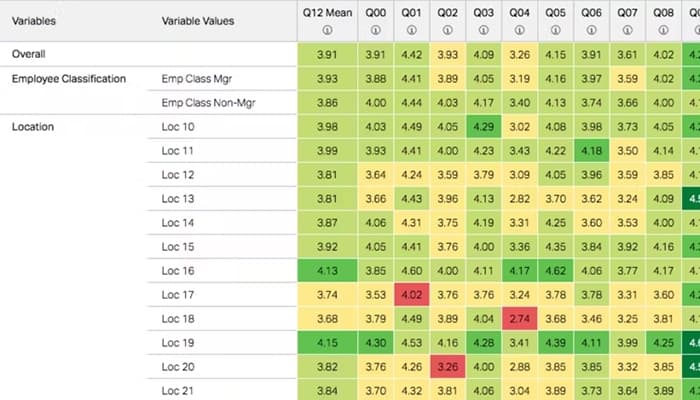
Task: Click info icon under Q08 column
Action: (x=663, y=30)
